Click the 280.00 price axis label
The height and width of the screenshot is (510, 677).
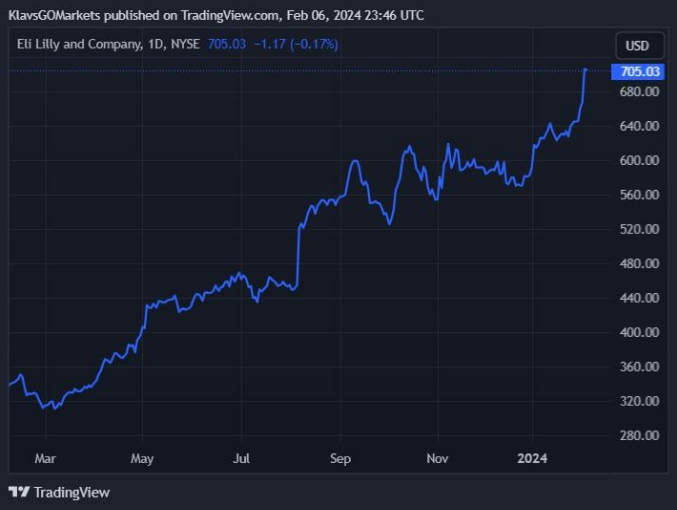coord(639,435)
